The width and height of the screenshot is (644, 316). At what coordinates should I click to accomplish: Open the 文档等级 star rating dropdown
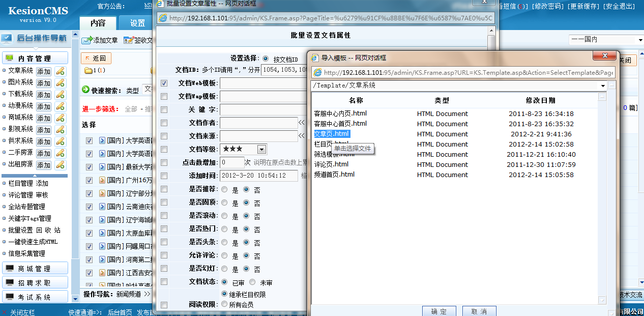tap(261, 149)
